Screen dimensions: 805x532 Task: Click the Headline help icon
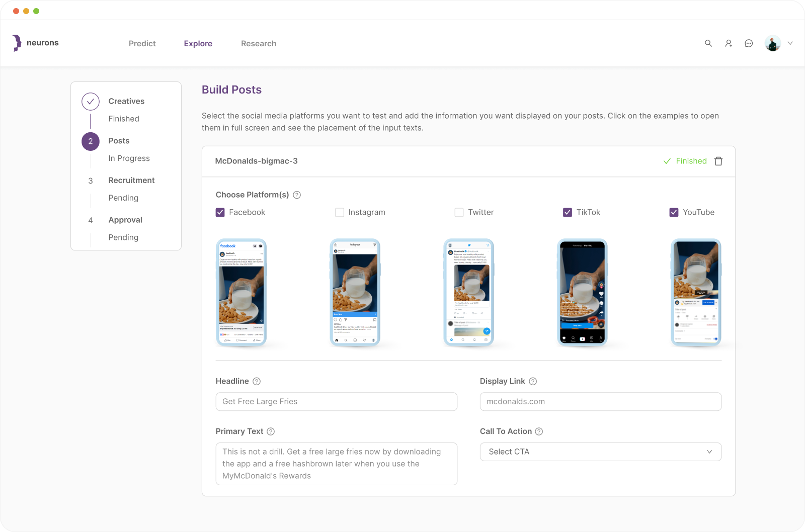tap(257, 381)
